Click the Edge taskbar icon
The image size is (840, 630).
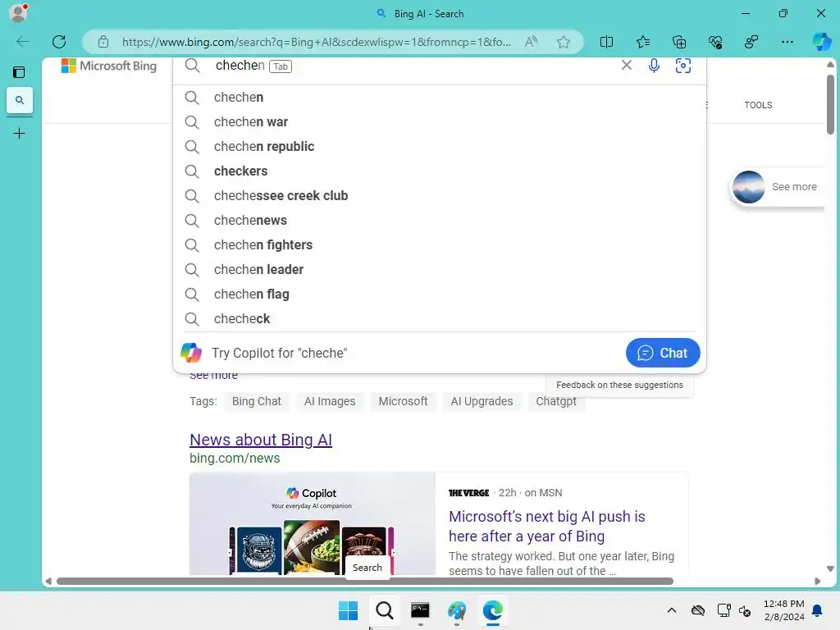pyautogui.click(x=492, y=610)
